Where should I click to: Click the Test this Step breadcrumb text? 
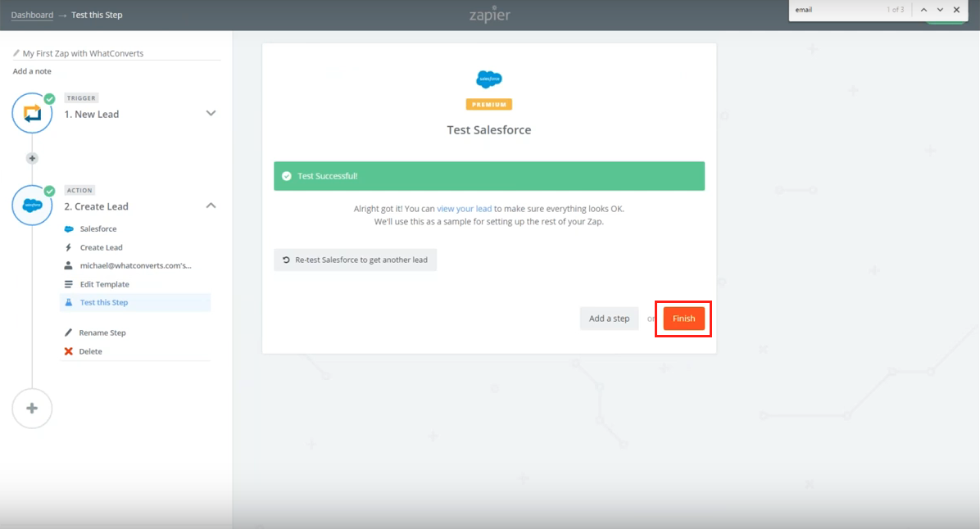click(97, 15)
